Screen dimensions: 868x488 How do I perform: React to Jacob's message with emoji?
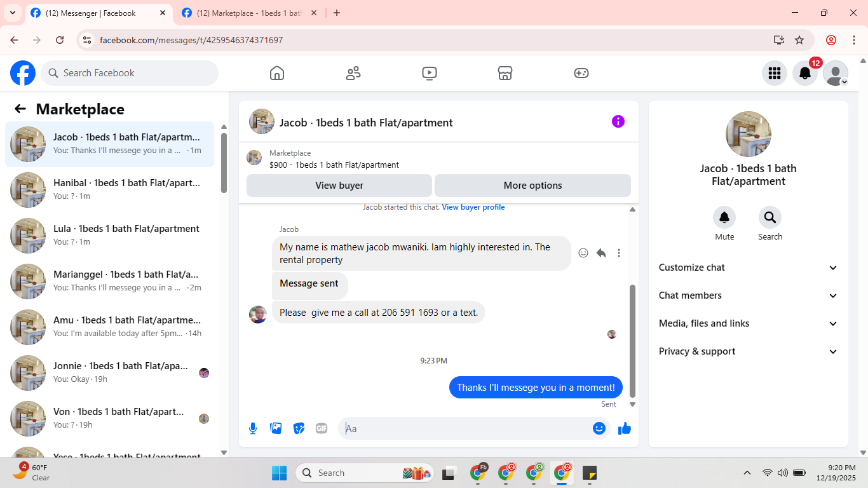583,253
